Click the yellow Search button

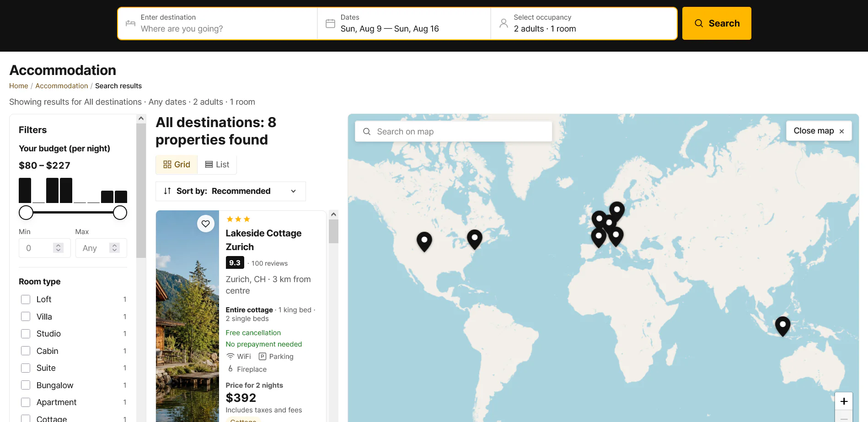click(717, 23)
